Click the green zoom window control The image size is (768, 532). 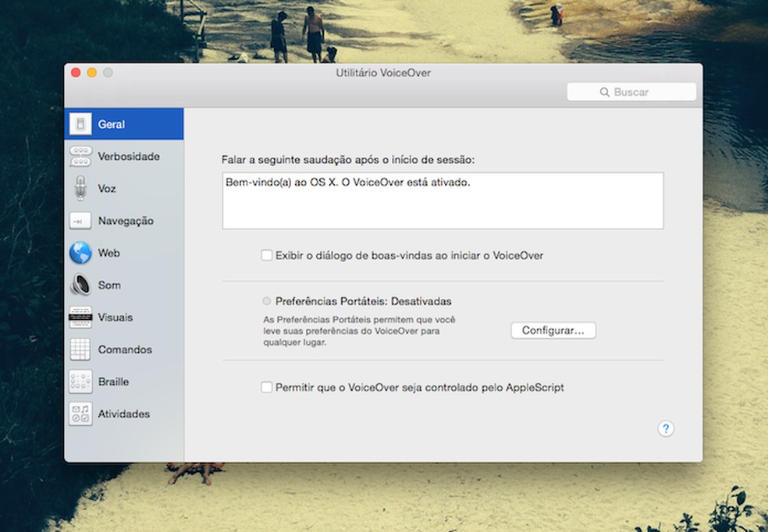[107, 71]
